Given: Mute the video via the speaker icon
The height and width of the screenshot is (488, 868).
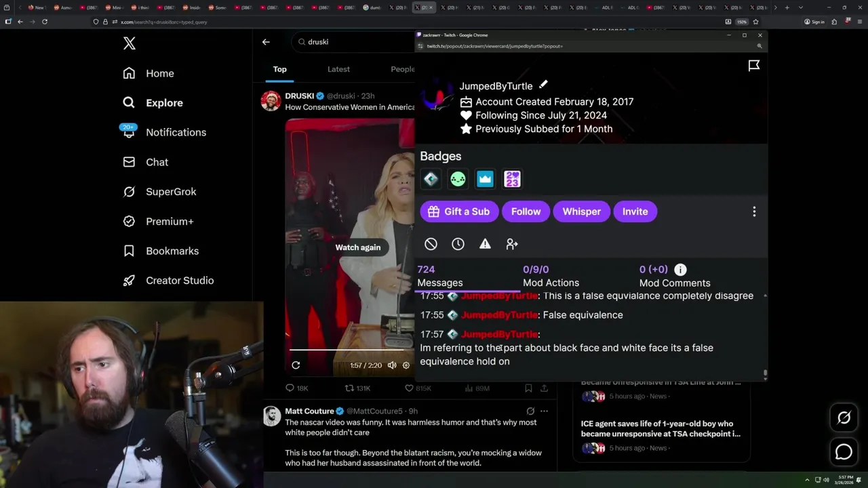Looking at the screenshot, I should coord(392,365).
